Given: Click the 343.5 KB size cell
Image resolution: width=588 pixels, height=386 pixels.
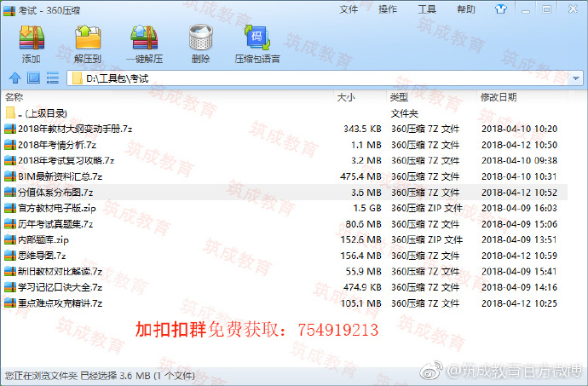Looking at the screenshot, I should [362, 129].
